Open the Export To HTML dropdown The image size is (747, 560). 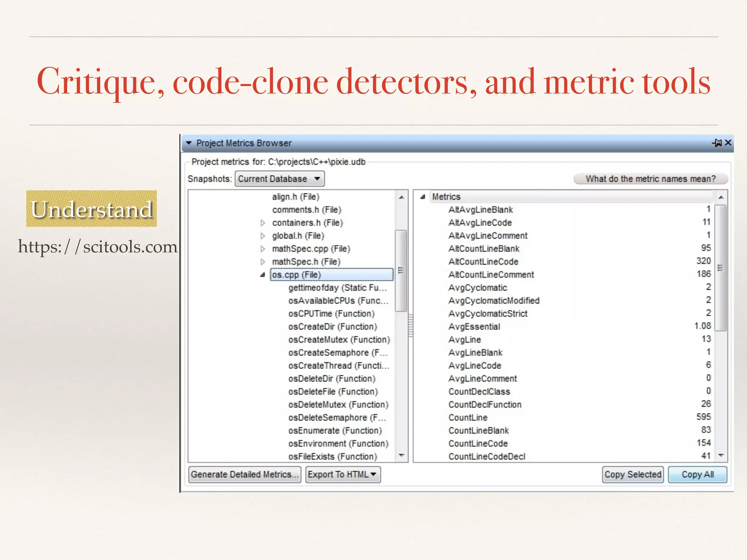pos(343,475)
